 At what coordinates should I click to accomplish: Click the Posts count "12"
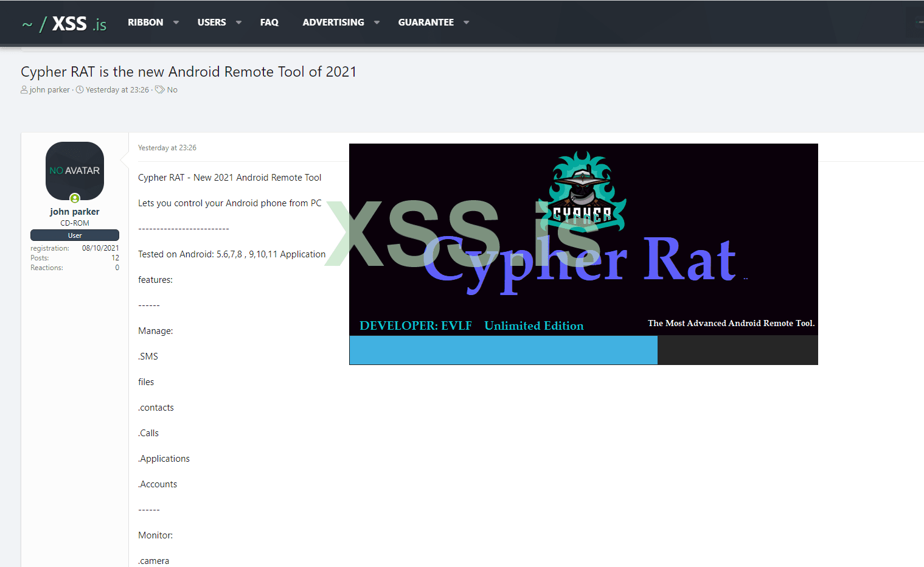115,258
